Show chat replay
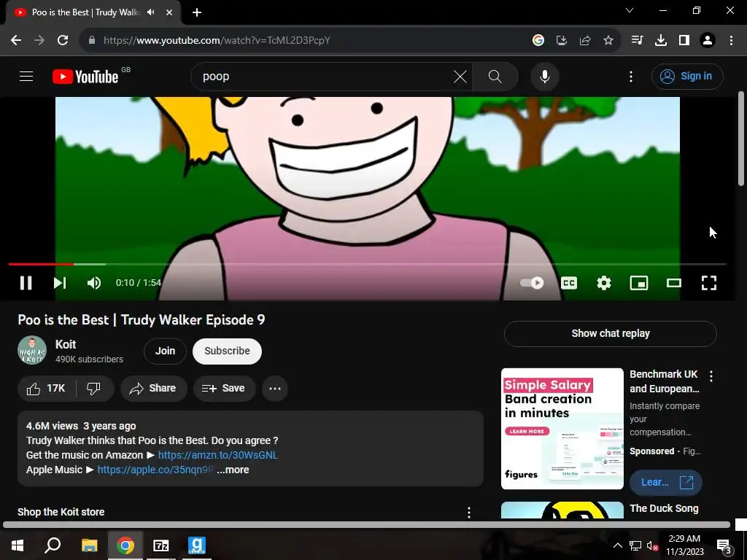This screenshot has width=747, height=560. [x=611, y=334]
